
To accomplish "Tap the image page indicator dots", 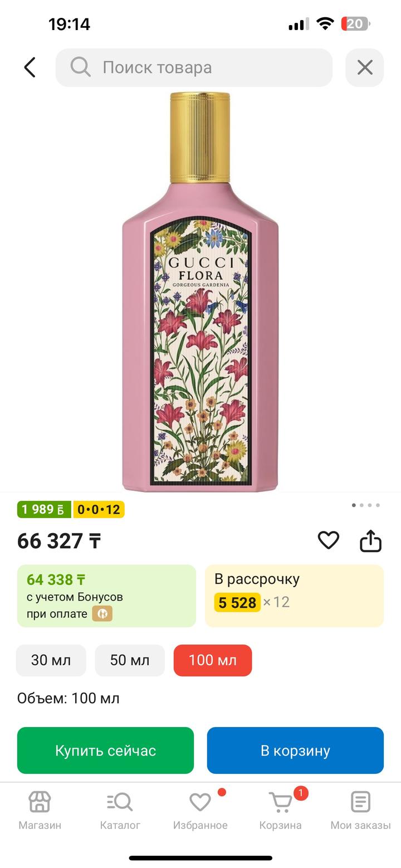I will point(366,505).
